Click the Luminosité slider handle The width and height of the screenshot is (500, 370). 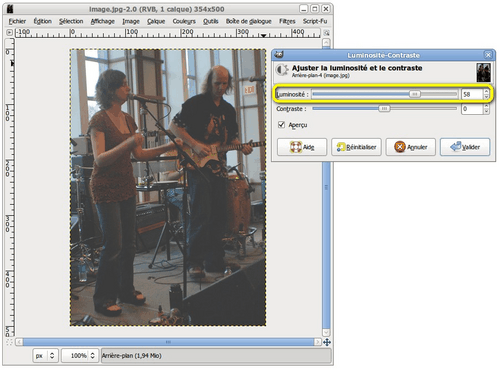pos(415,94)
